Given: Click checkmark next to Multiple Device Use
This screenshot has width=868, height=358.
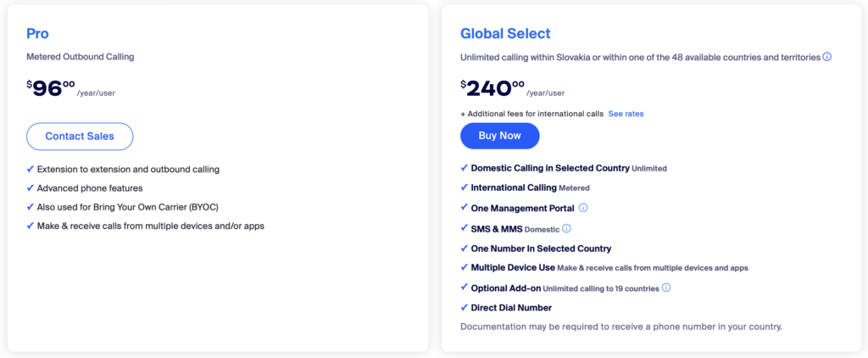Looking at the screenshot, I should click(x=464, y=268).
